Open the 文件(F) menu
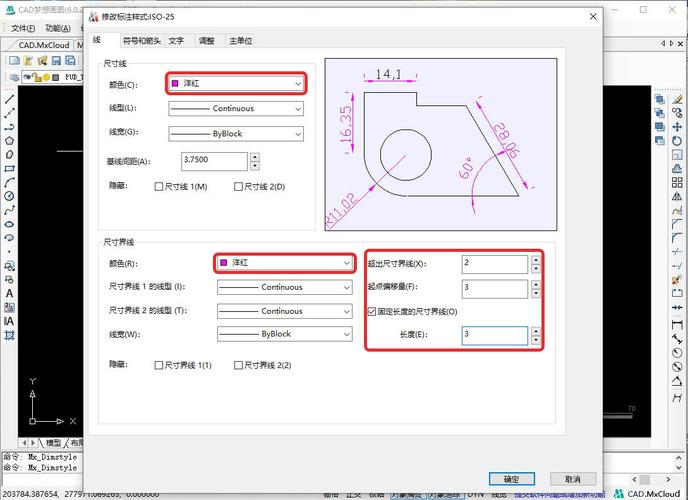688x500 pixels. tap(23, 29)
